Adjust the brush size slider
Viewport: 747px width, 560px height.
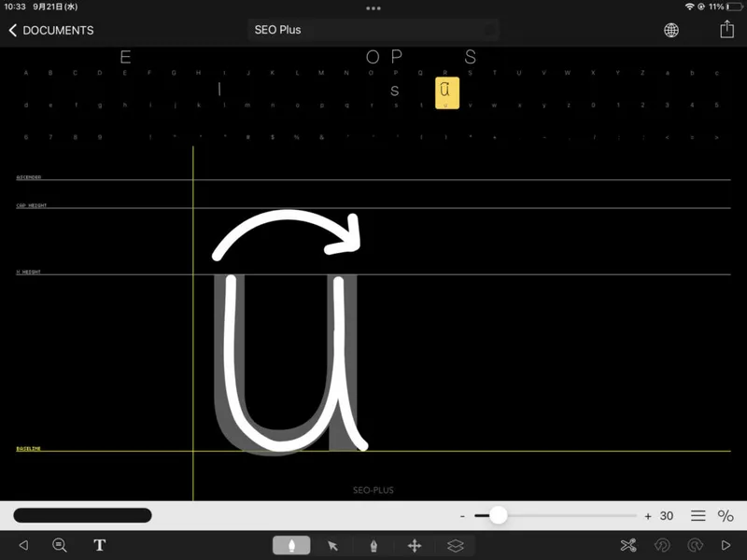[498, 514]
